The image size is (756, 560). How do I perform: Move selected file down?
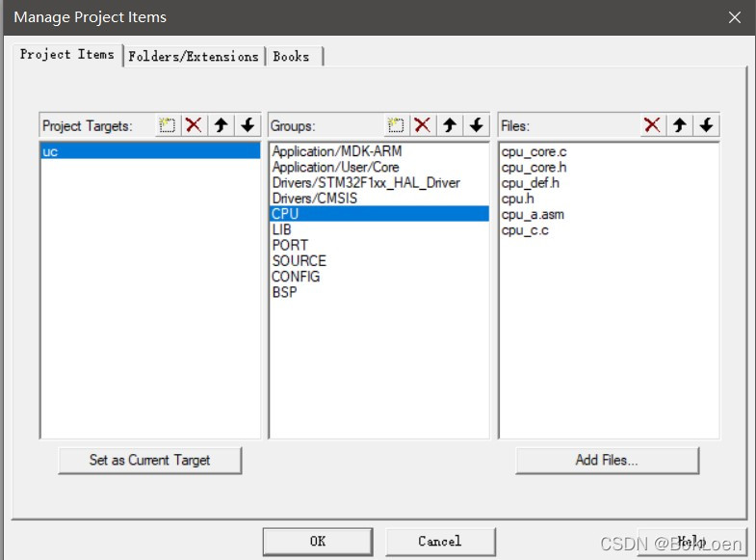click(x=706, y=125)
